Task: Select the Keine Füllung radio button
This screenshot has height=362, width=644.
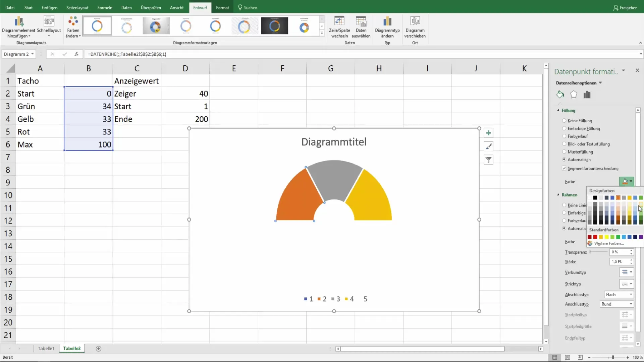Action: coord(564,121)
